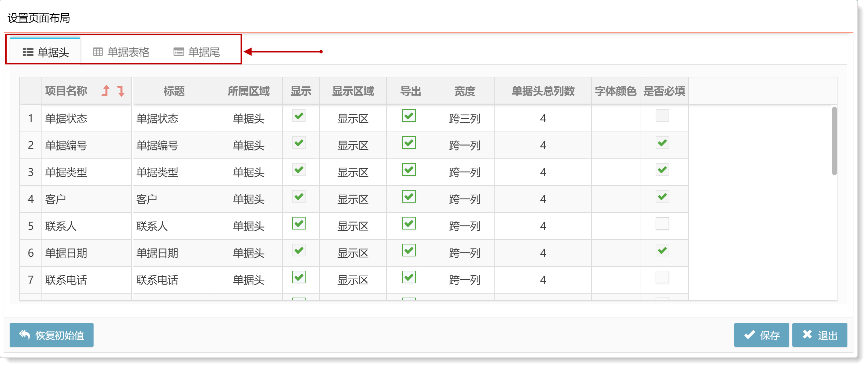Uncheck 是否必填 for 单据日期 row
Screen dimensions: 868x368
(662, 251)
